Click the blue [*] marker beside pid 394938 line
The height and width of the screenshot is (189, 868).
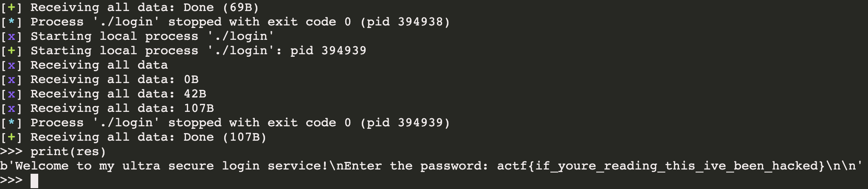click(x=11, y=22)
